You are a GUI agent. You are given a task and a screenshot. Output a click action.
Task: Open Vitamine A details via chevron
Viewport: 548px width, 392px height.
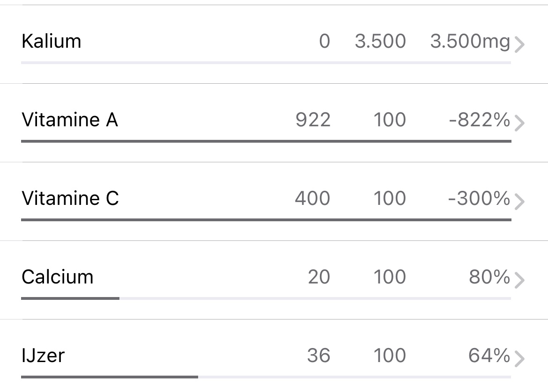pos(519,123)
